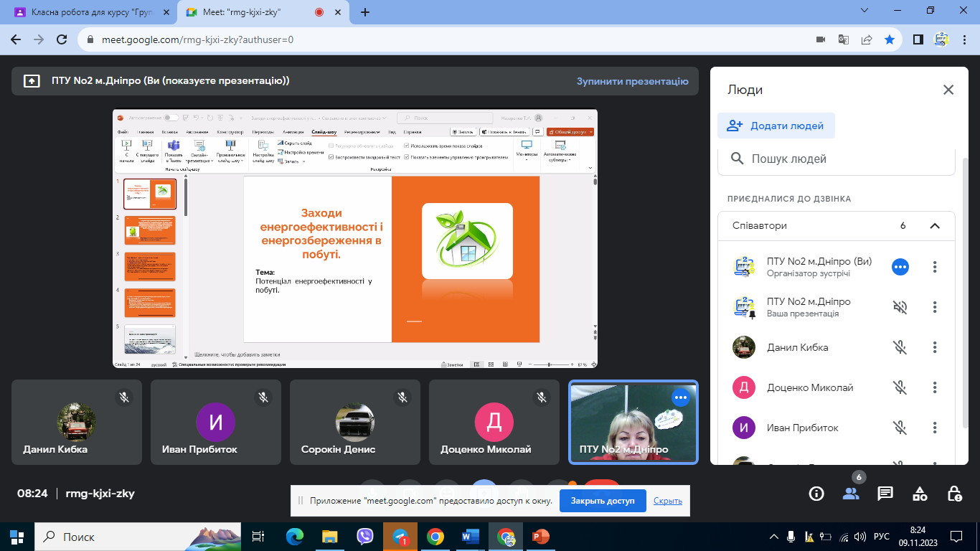Focus the Пошук людей search field
Viewport: 980px width, 551px height.
pos(837,159)
